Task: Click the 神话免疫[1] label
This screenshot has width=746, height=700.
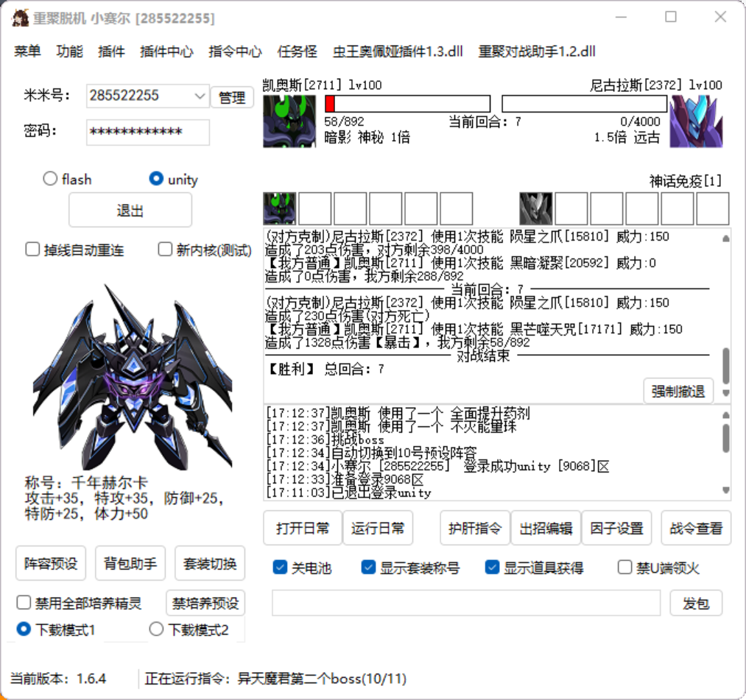Action: click(685, 181)
